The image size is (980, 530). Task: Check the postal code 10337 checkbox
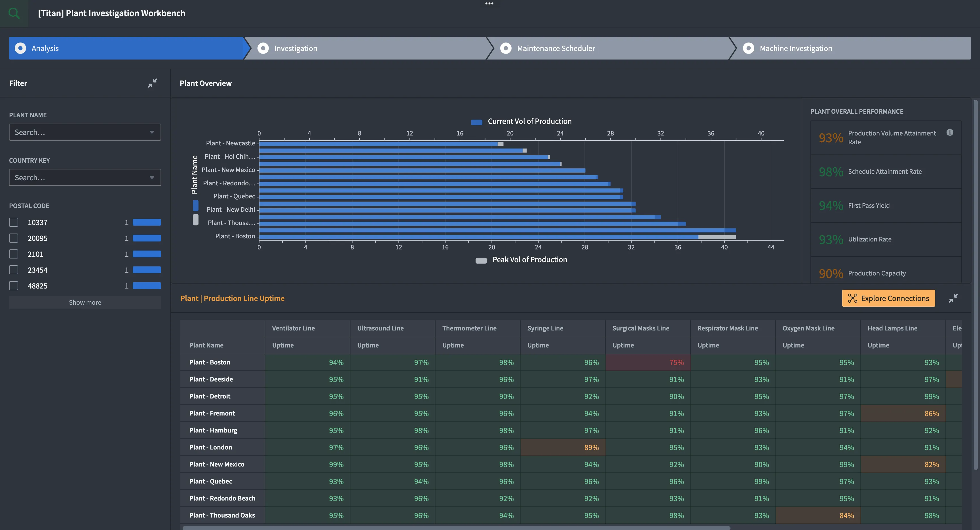pos(14,222)
